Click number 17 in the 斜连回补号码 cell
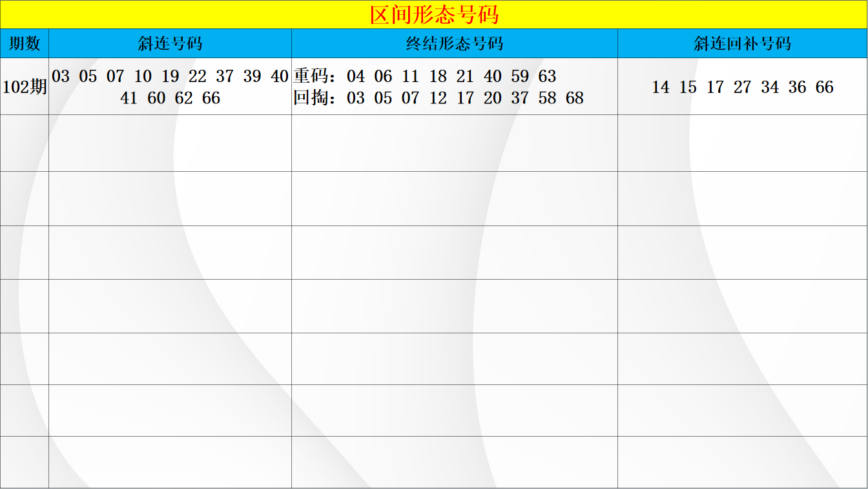Image resolution: width=868 pixels, height=489 pixels. 715,87
